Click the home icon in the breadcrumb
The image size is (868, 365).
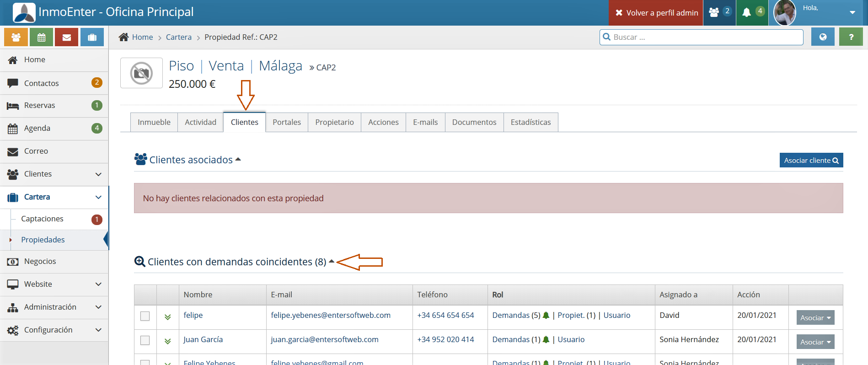[123, 37]
